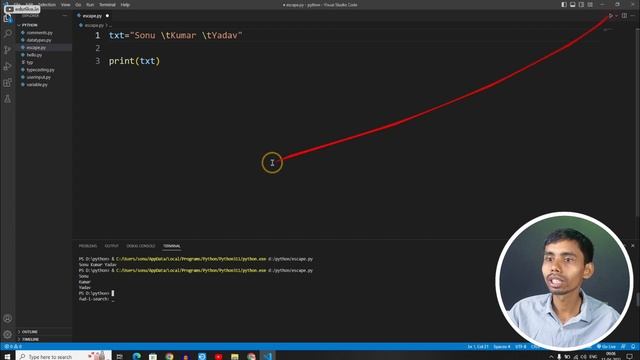Screen dimensions: 640x360
Task: Open the editor's More Actions ellipsis
Action: (633, 16)
